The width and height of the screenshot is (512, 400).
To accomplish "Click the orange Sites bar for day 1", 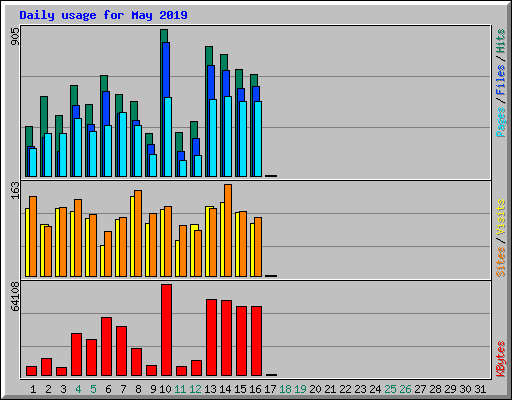I will 33,236.
